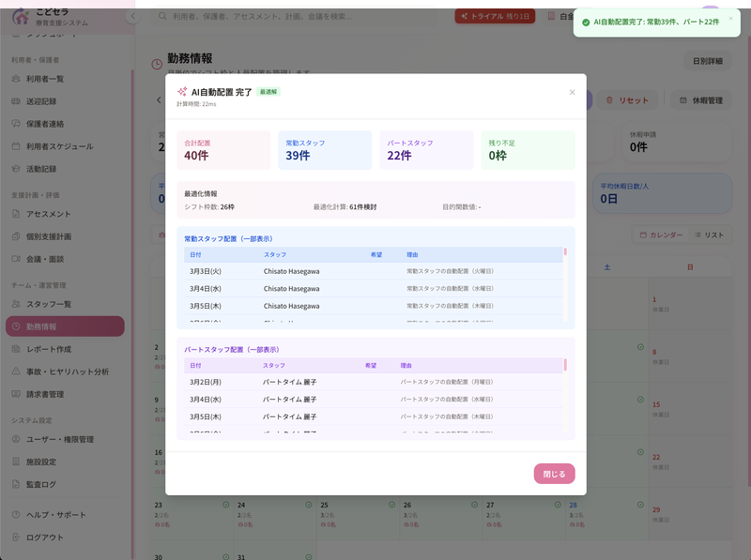This screenshot has height=560, width=751.
Task: Click the こどセラ home logo icon
Action: click(20, 17)
